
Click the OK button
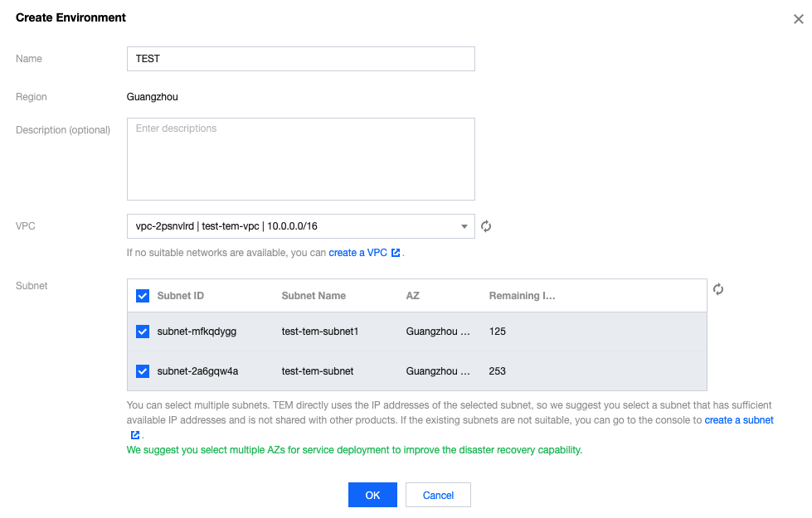[x=372, y=495]
